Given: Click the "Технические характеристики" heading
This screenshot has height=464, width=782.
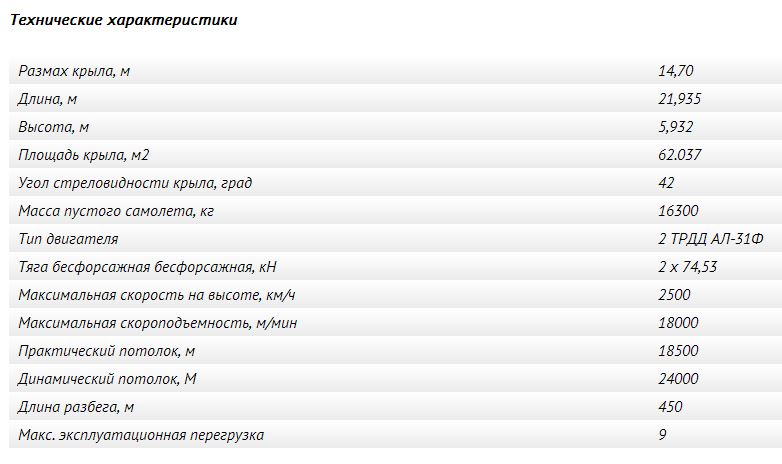Looking at the screenshot, I should (124, 20).
